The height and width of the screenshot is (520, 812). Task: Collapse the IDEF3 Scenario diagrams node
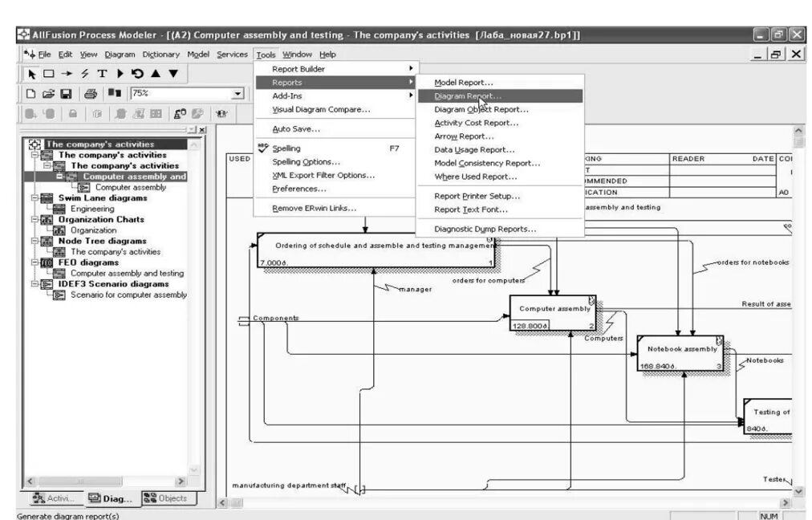[35, 284]
